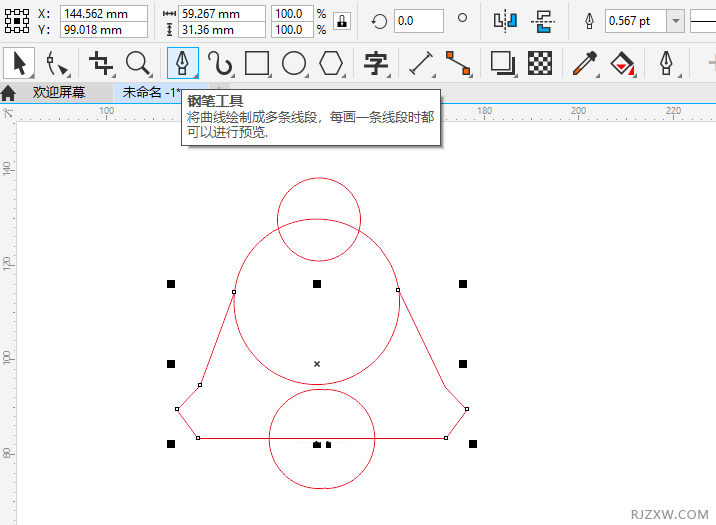Viewport: 716px width, 525px height.
Task: Click the Home icon tab
Action: pyautogui.click(x=8, y=93)
